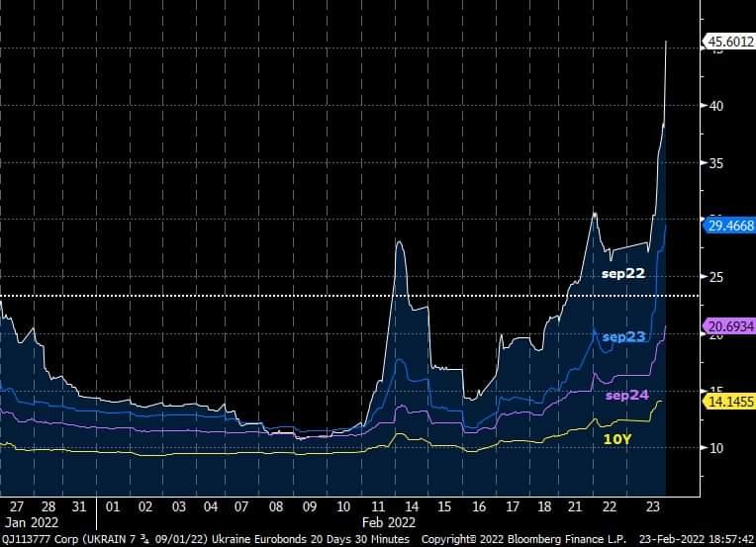Click the 10 y-axis tick label
Image resolution: width=756 pixels, height=547 pixels.
pyautogui.click(x=716, y=448)
